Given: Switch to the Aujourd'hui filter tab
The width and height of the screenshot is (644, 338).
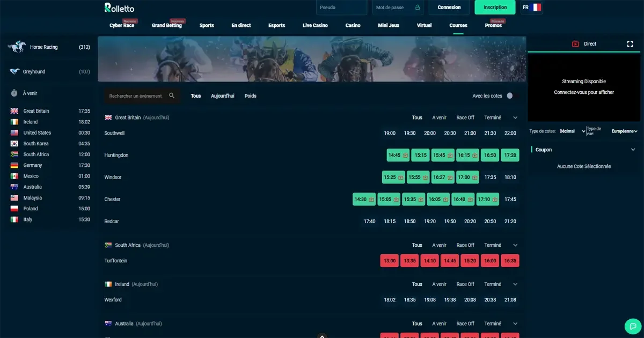Looking at the screenshot, I should (223, 96).
